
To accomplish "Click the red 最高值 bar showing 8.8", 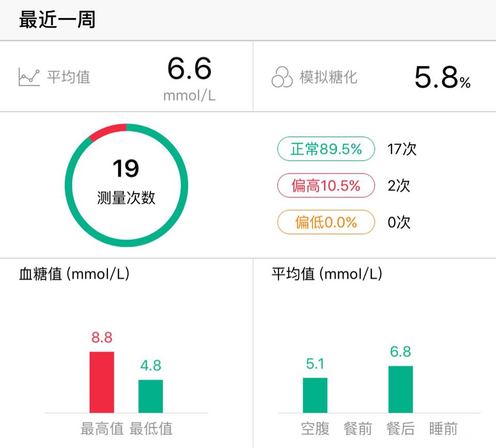I will [x=102, y=382].
